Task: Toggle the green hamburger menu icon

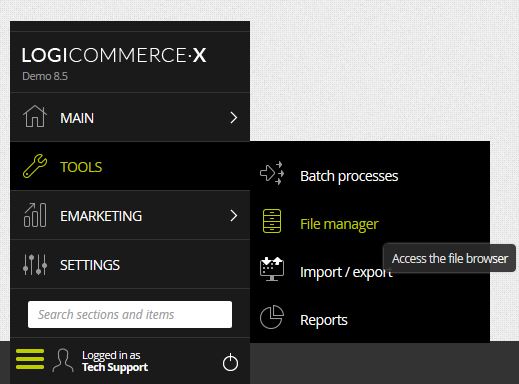Action: point(30,359)
